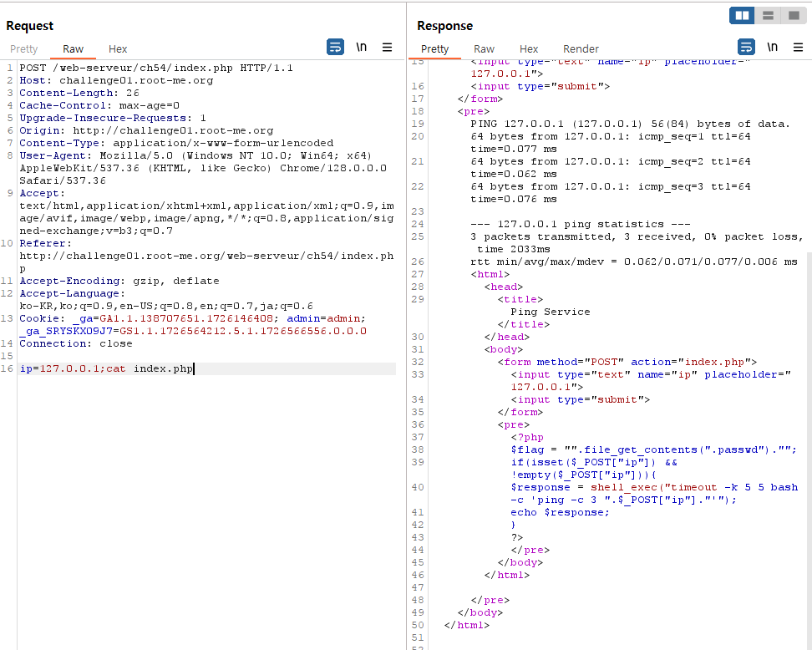Click the Origin header line
The height and width of the screenshot is (650, 812).
(x=146, y=130)
